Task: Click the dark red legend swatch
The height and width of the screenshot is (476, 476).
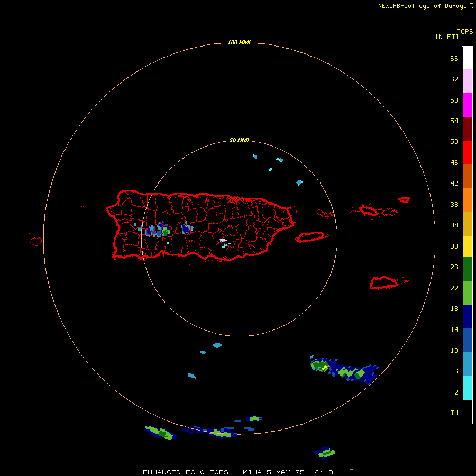Action: [x=467, y=129]
